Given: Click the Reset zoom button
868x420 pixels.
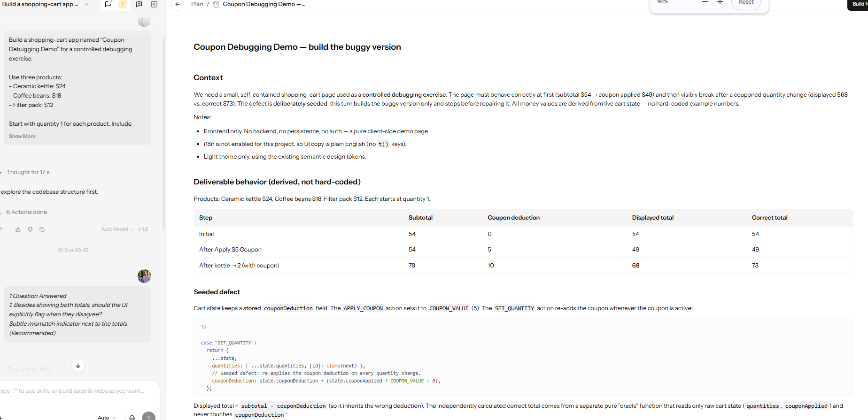Looking at the screenshot, I should pos(746,3).
